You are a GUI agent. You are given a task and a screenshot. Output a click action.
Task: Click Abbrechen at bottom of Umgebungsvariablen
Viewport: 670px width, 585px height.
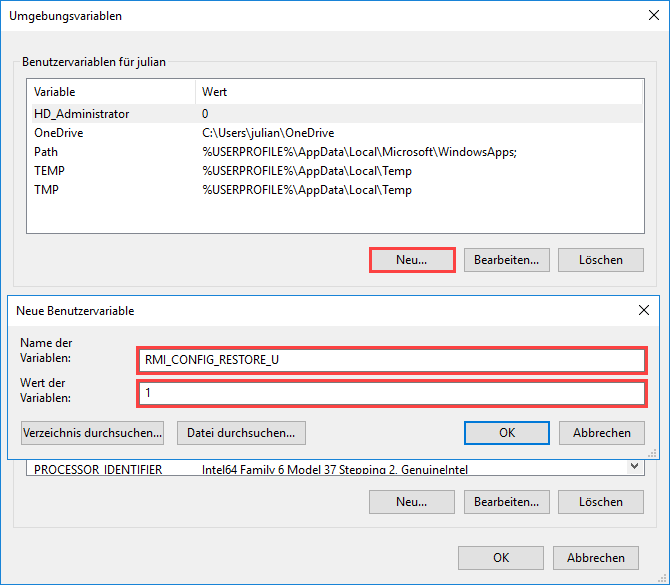click(596, 558)
